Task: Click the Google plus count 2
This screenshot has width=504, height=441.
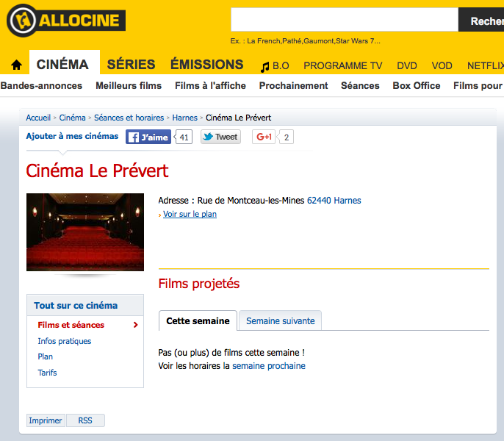Action: tap(287, 137)
